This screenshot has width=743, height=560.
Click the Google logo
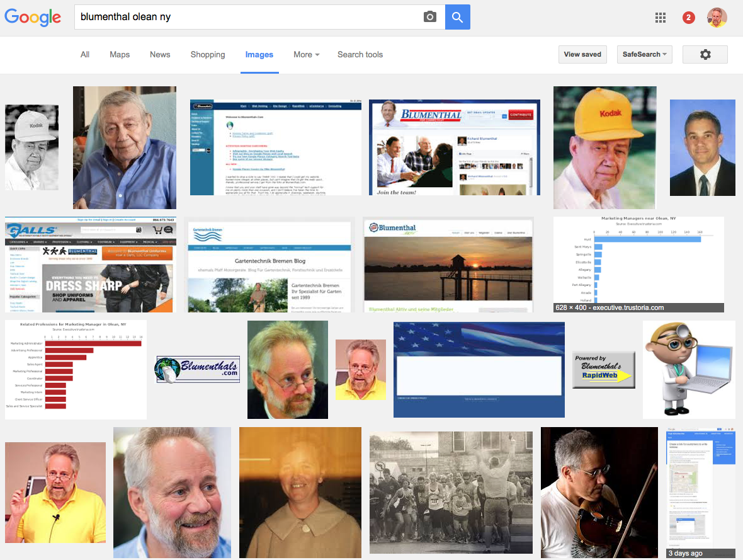(33, 17)
